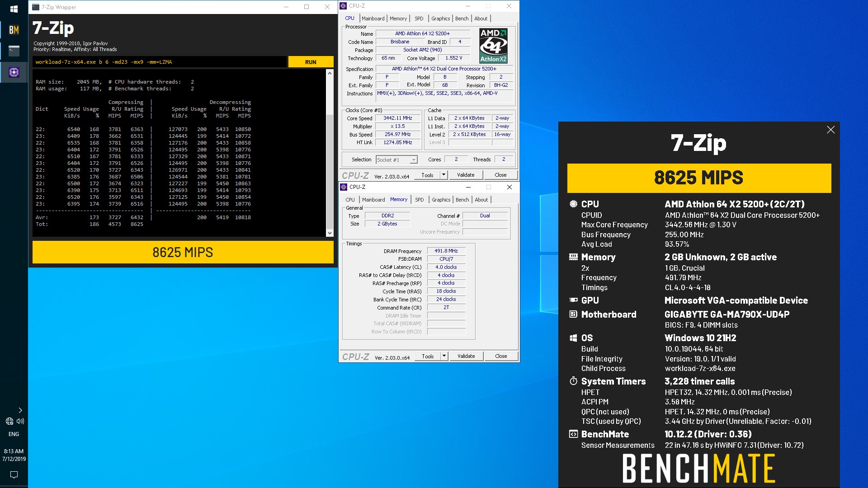Viewport: 868px width, 488px height.
Task: Click the AMD Athlon X2 logo image
Action: [x=493, y=46]
